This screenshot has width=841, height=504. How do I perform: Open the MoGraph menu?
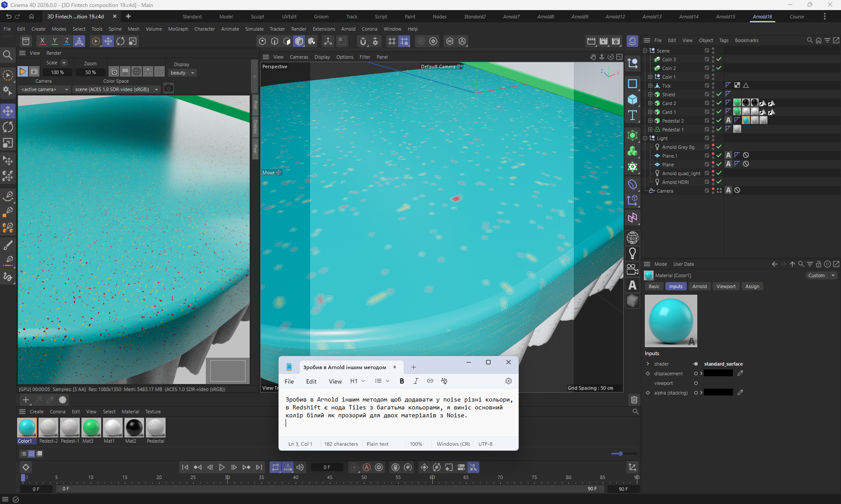(x=178, y=29)
